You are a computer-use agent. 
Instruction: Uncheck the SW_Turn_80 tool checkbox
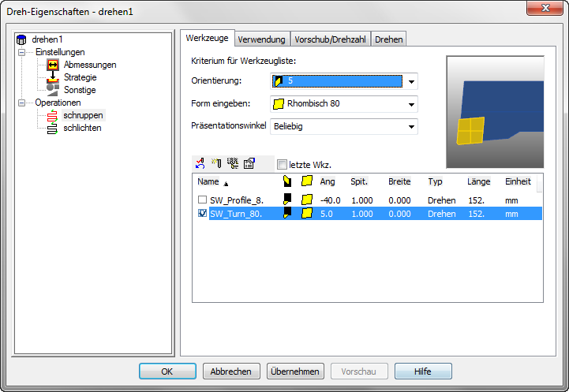[x=203, y=213]
